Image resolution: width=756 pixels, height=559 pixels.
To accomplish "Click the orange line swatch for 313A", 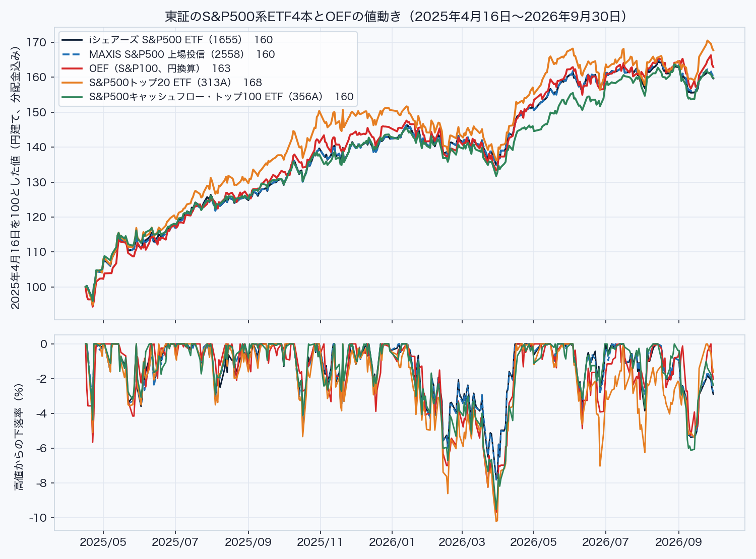I will pyautogui.click(x=72, y=82).
